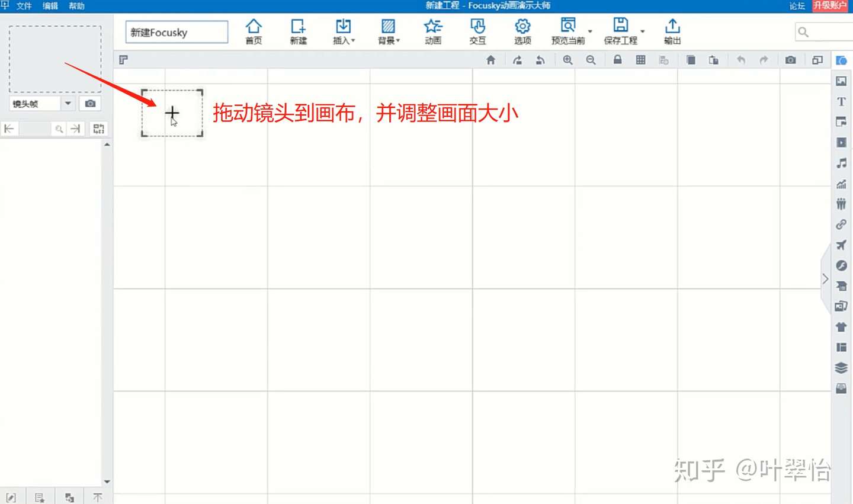This screenshot has height=504, width=853.
Task: Click the project name field 新建Focusky
Action: 177,32
